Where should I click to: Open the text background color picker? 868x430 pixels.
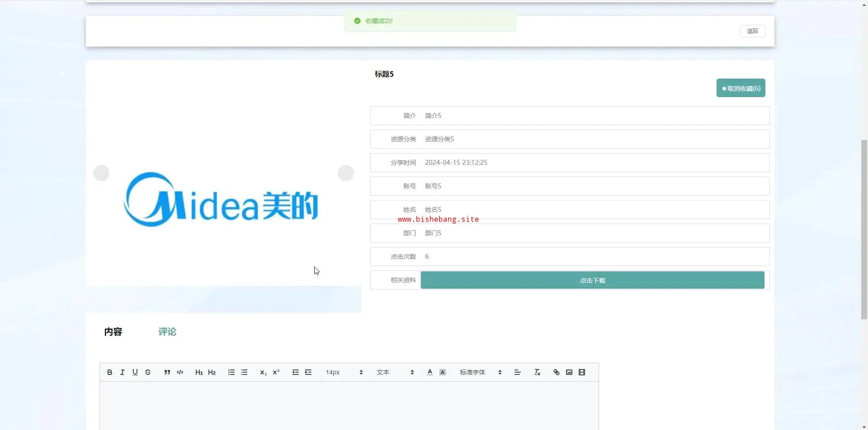(443, 372)
